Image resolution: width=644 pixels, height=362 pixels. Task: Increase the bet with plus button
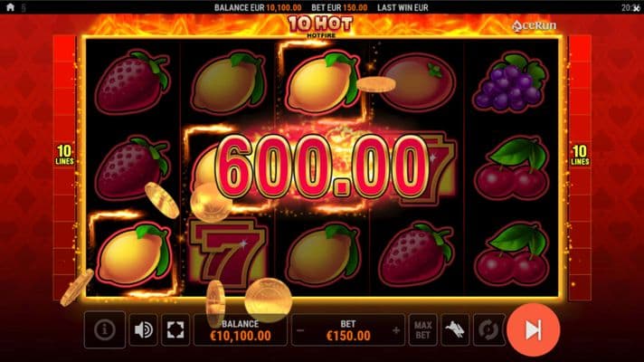pos(396,330)
